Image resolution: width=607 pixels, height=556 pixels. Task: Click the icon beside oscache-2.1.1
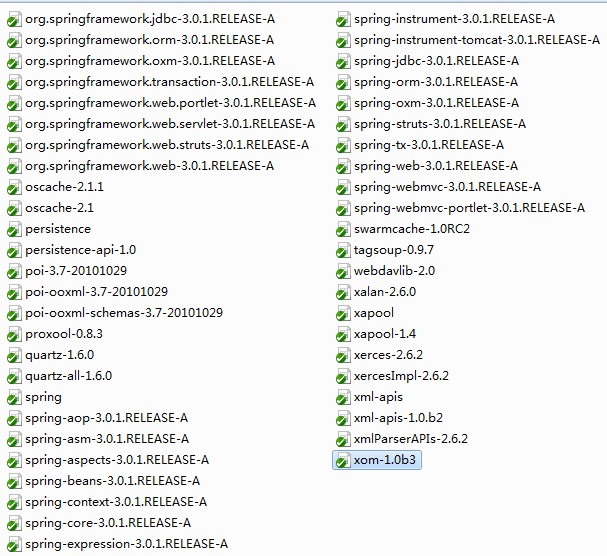(x=14, y=187)
